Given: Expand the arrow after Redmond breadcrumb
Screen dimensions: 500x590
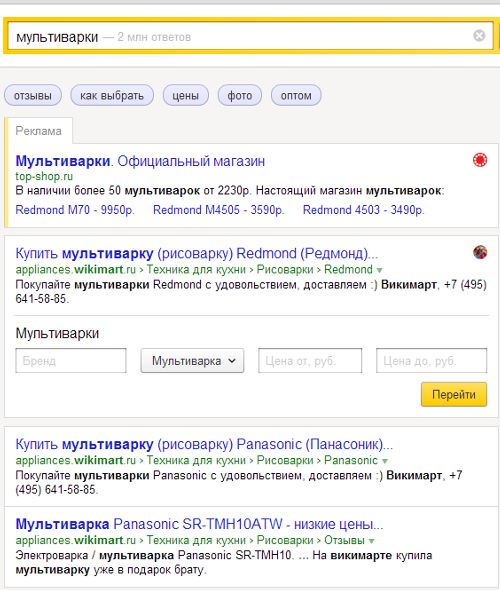Looking at the screenshot, I should (380, 271).
